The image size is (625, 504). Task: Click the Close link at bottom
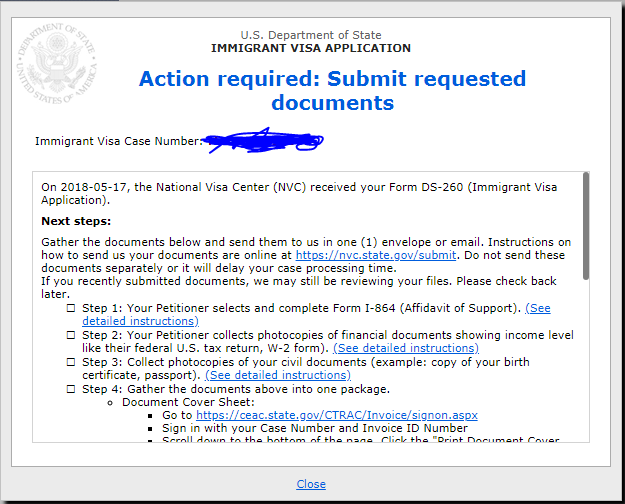[x=311, y=484]
